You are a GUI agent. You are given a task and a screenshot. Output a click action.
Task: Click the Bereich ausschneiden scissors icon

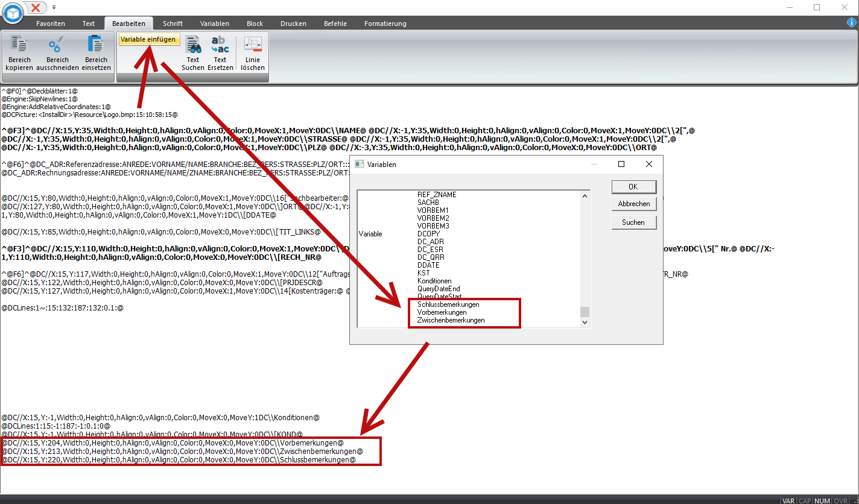pos(57,45)
